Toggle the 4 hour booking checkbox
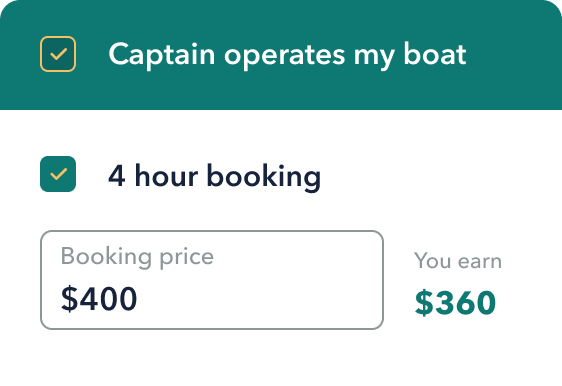Screen dimensions: 562x386 pos(58,174)
